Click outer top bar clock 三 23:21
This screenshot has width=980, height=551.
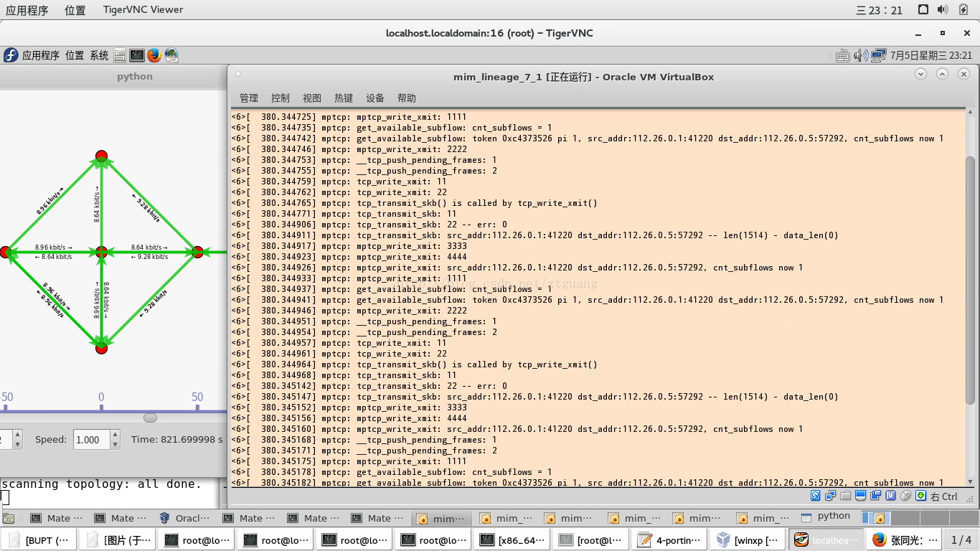coord(880,10)
